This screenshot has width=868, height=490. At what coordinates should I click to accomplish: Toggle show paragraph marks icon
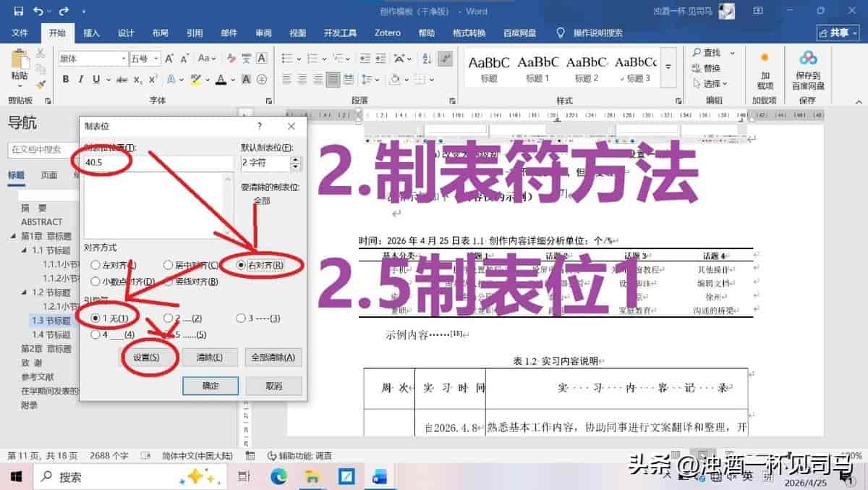[446, 59]
